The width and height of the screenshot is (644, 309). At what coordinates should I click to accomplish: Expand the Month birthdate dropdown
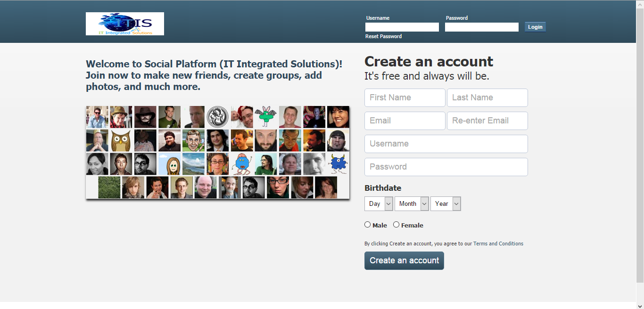coord(412,203)
